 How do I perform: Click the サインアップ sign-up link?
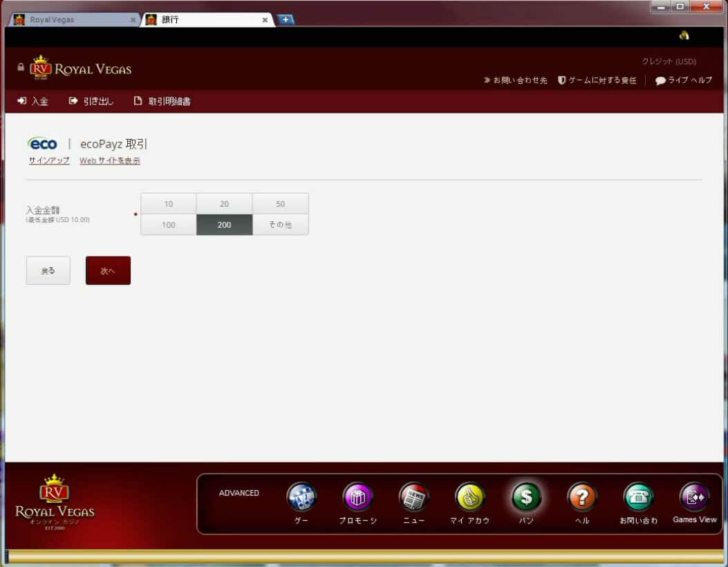click(x=49, y=160)
